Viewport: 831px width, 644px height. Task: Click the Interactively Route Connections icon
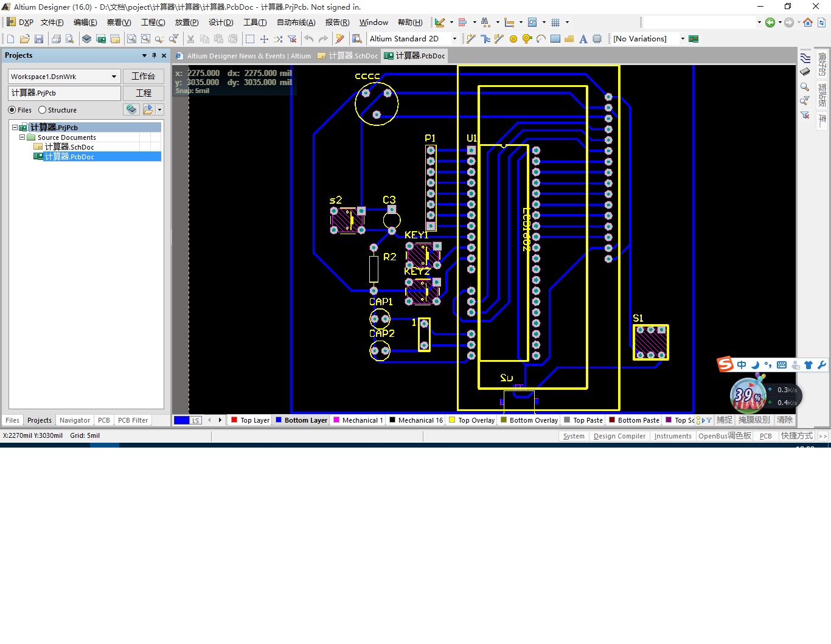click(x=471, y=39)
